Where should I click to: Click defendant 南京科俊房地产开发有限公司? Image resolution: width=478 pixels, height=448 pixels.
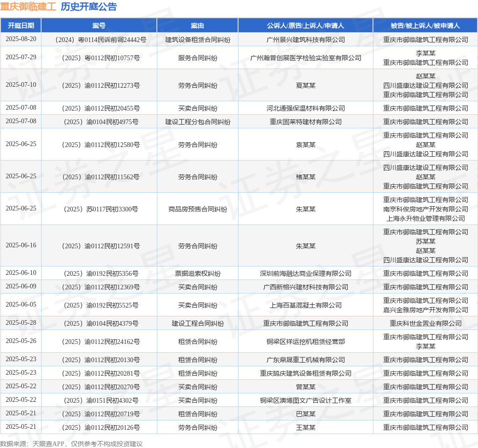425,209
